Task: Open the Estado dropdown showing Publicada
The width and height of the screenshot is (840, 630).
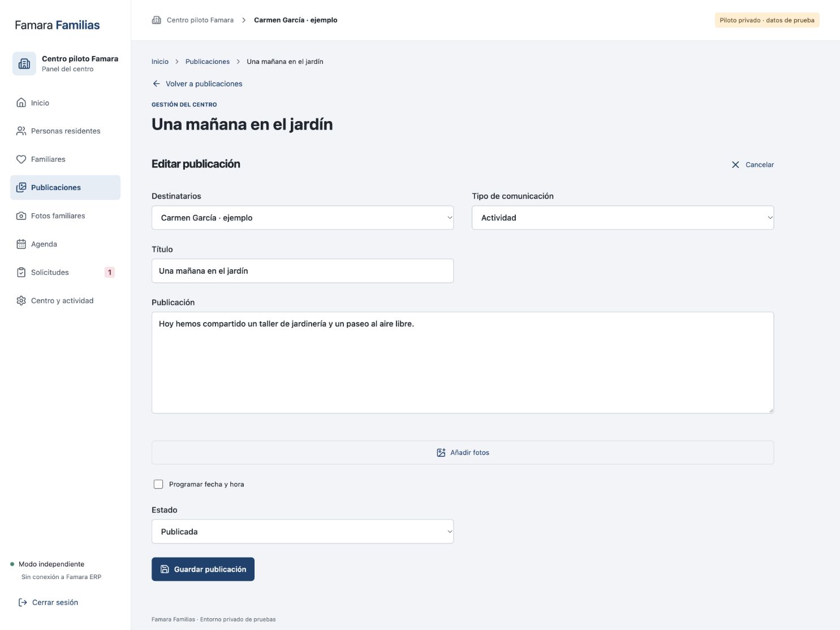Action: pos(303,532)
